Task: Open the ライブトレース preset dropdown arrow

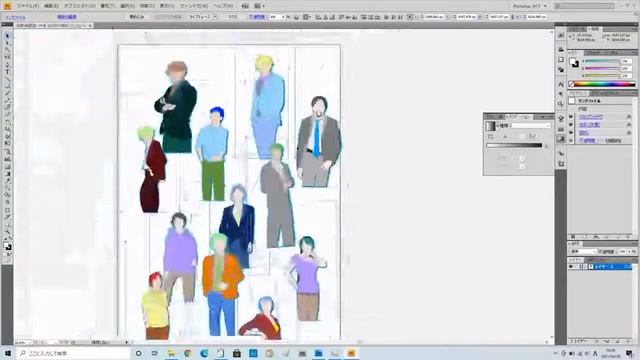Action: [x=215, y=17]
